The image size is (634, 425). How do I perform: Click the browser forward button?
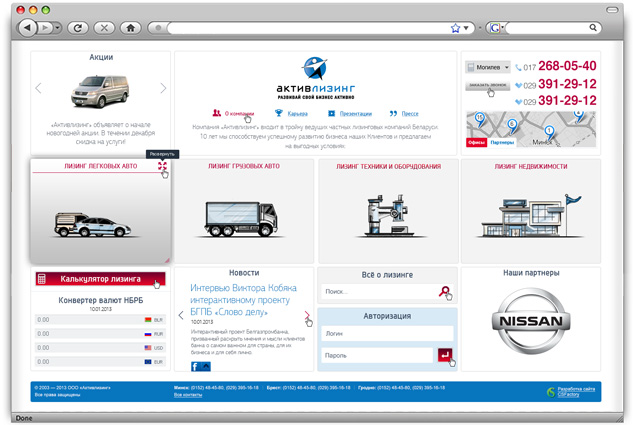tap(45, 28)
